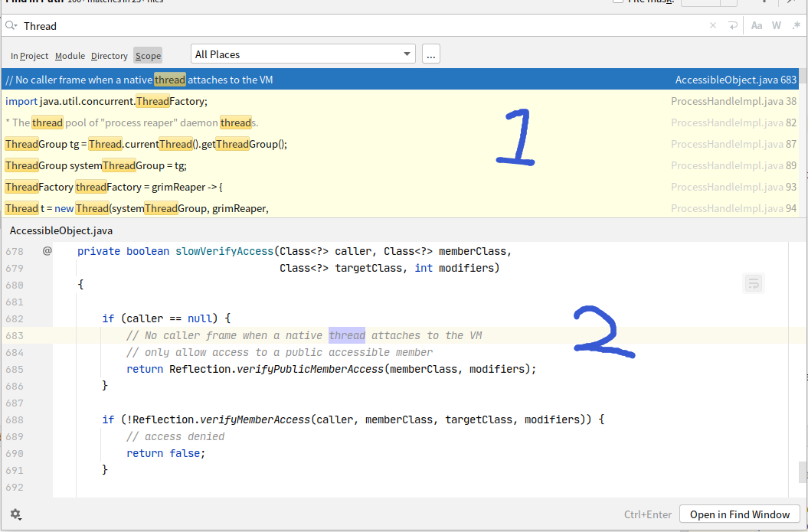808x532 pixels.
Task: Select the Scope tab
Action: click(148, 56)
